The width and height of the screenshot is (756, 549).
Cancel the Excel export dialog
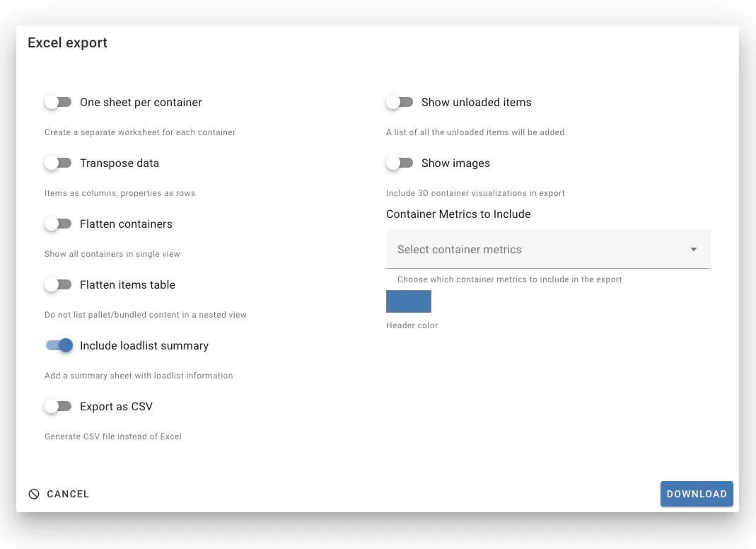[x=68, y=494]
